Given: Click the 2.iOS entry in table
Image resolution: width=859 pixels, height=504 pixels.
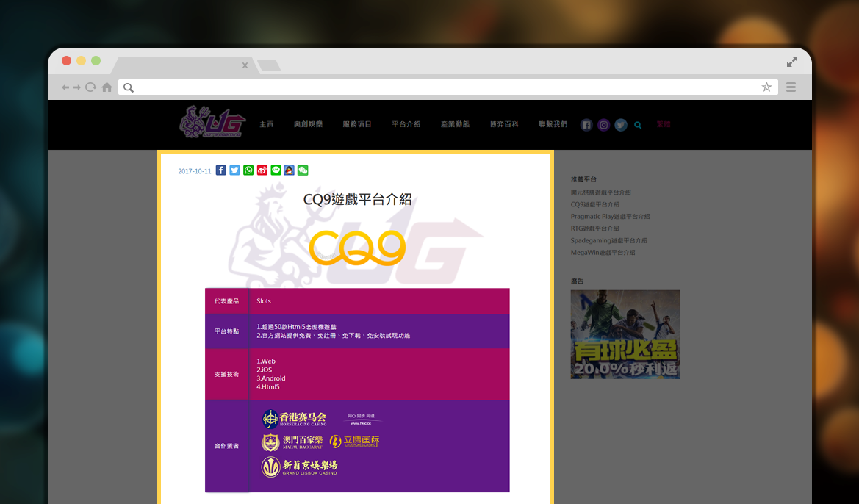Looking at the screenshot, I should pos(264,370).
